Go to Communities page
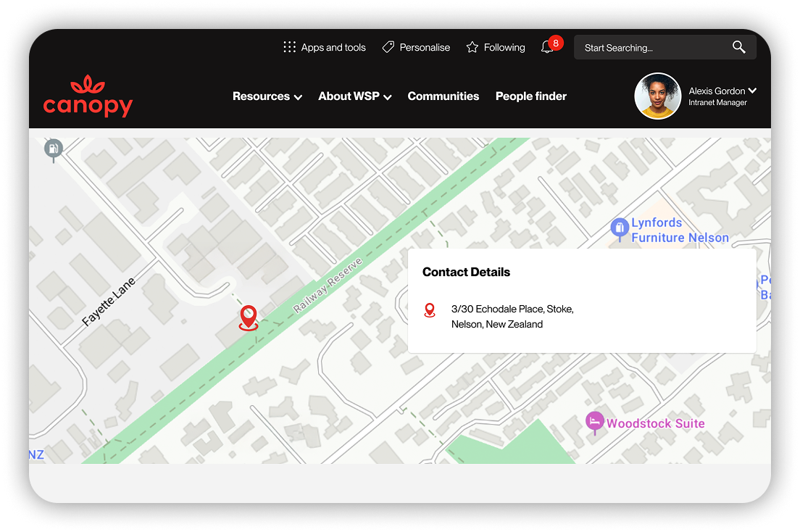 coord(443,96)
